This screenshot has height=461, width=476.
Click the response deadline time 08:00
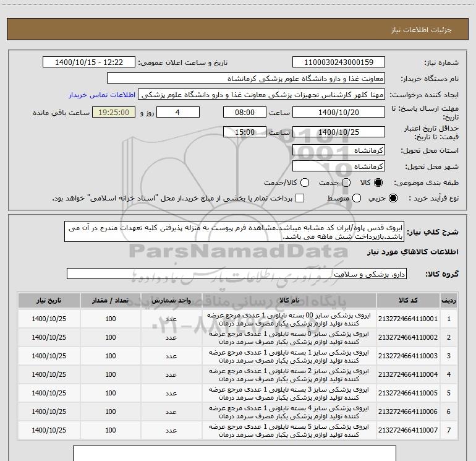click(245, 112)
